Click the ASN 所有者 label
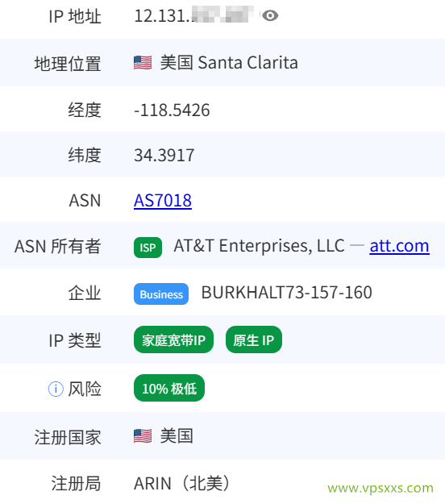This screenshot has width=445, height=504. point(58,247)
